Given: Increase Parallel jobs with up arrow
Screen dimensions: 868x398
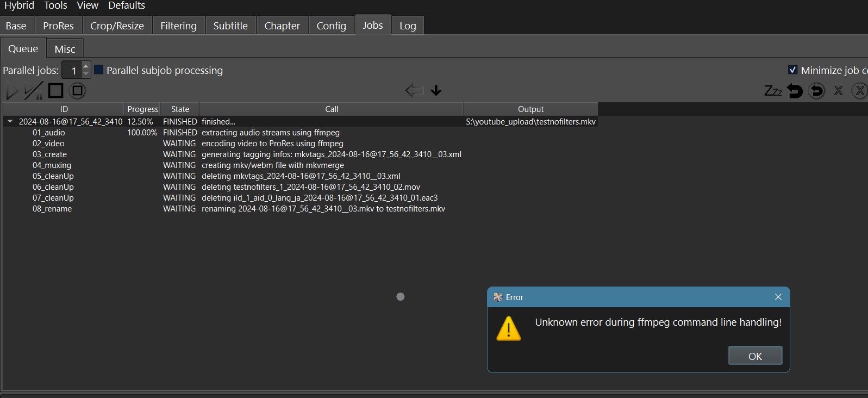Looking at the screenshot, I should pos(86,66).
